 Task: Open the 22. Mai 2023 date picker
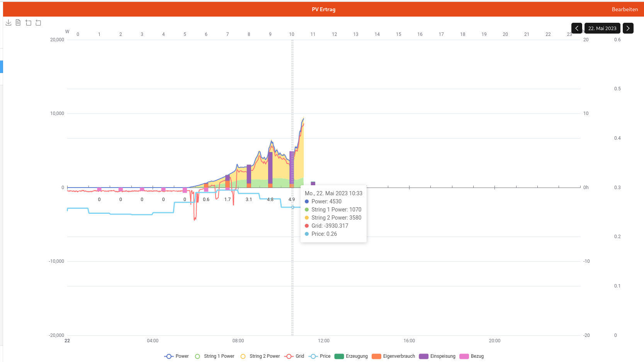pos(602,28)
